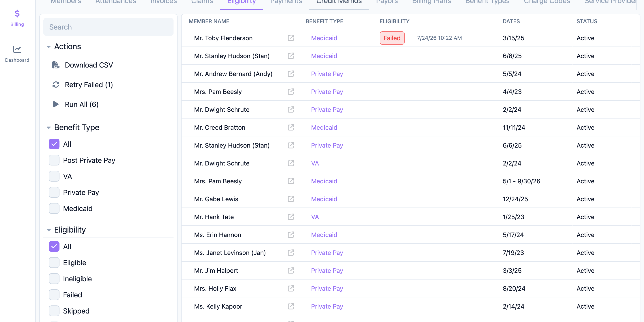Open Holly Flax's external link icon
The height and width of the screenshot is (322, 644).
coord(291,288)
